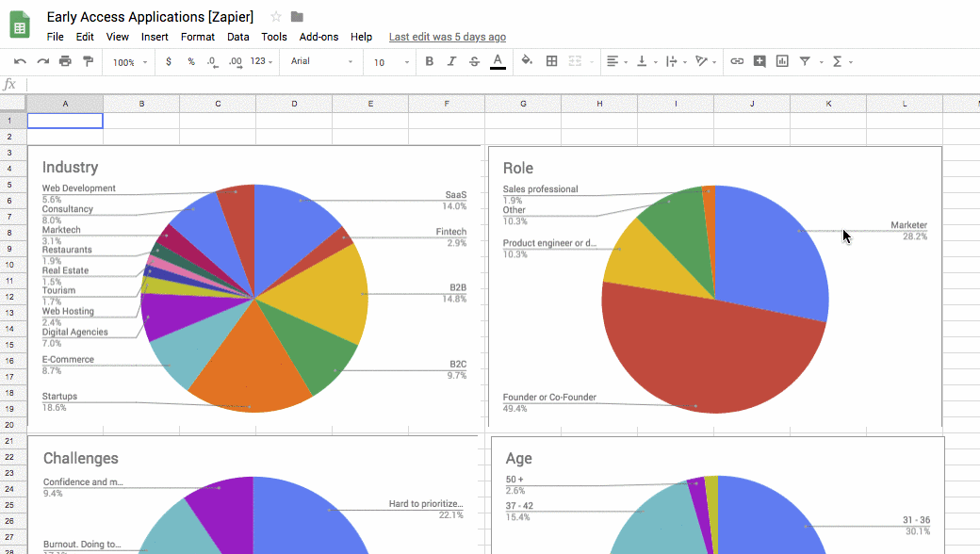This screenshot has height=554, width=980.
Task: Increase decimal places icon
Action: [236, 62]
